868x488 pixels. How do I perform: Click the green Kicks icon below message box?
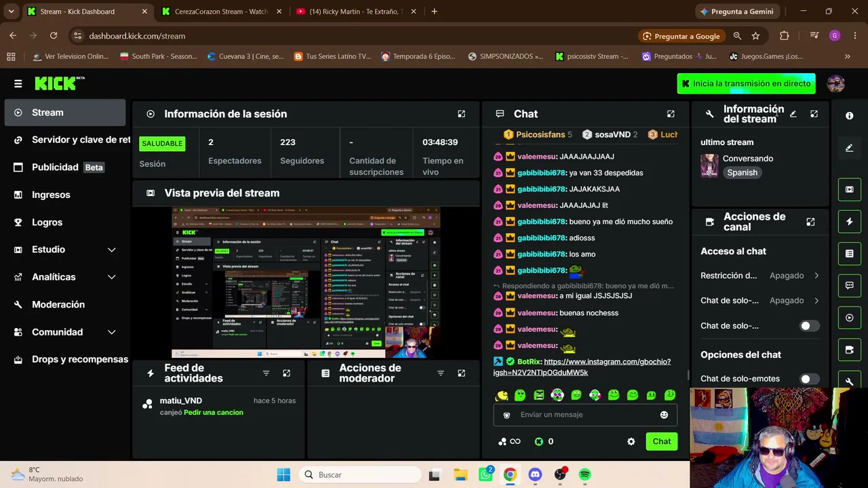[539, 442]
